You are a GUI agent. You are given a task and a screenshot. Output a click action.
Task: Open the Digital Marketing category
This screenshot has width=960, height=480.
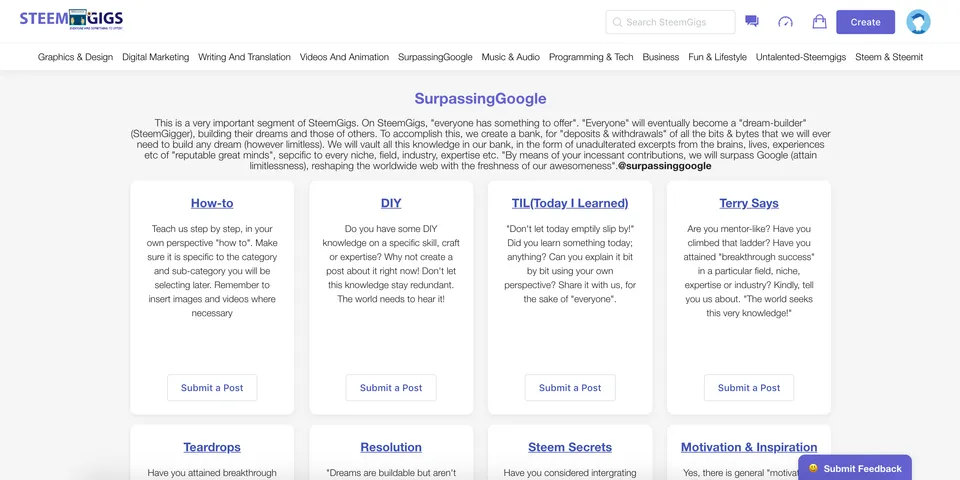pos(156,57)
